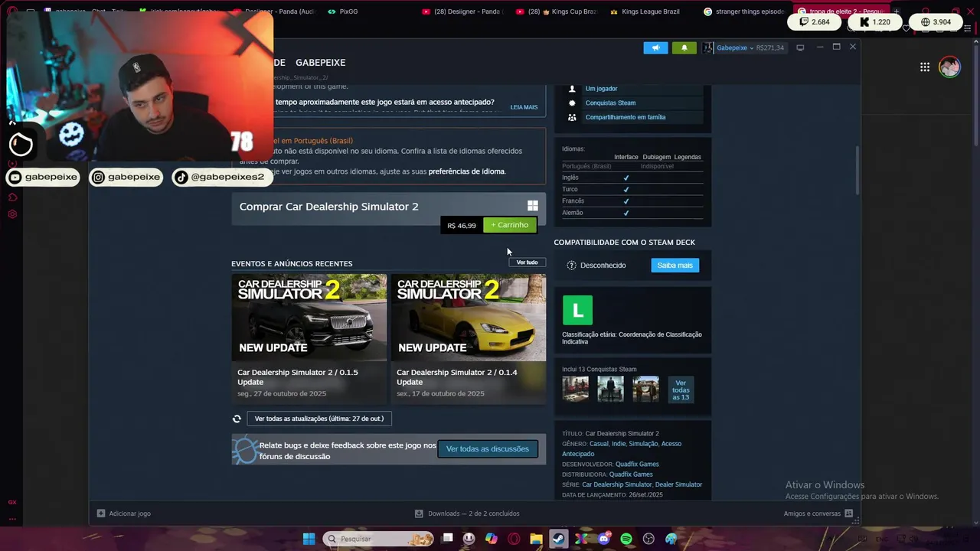Screen dimensions: 980x551
Task: Click the single-player person icon
Action: (572, 89)
